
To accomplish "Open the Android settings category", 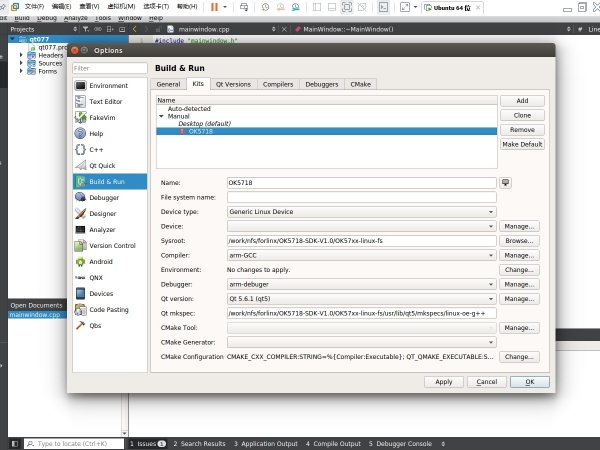I will (102, 262).
